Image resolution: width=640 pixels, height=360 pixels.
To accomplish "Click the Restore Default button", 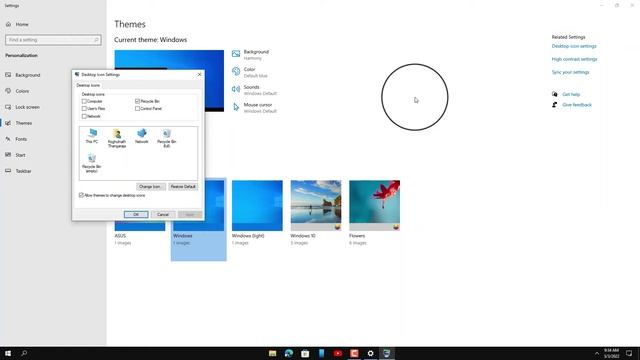I will pyautogui.click(x=183, y=187).
